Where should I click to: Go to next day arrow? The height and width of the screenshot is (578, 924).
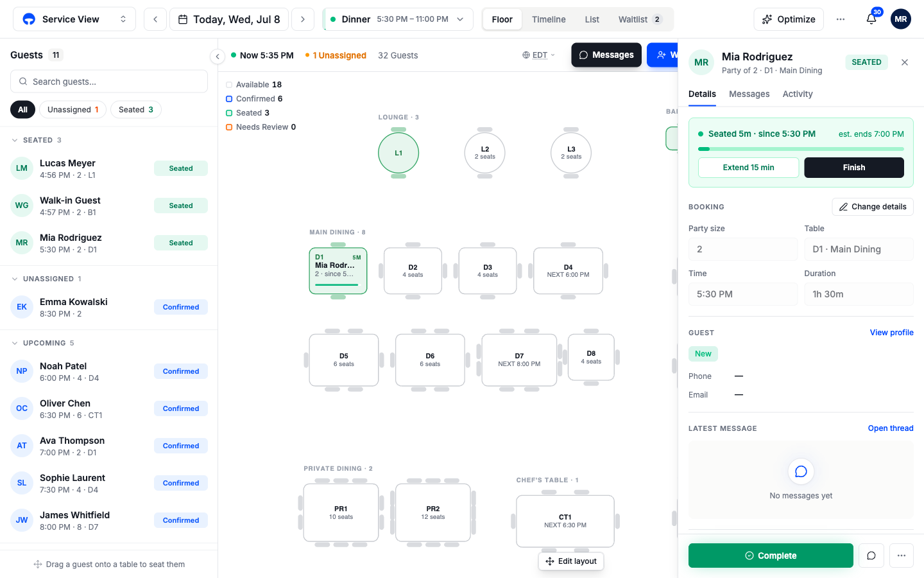coord(303,19)
